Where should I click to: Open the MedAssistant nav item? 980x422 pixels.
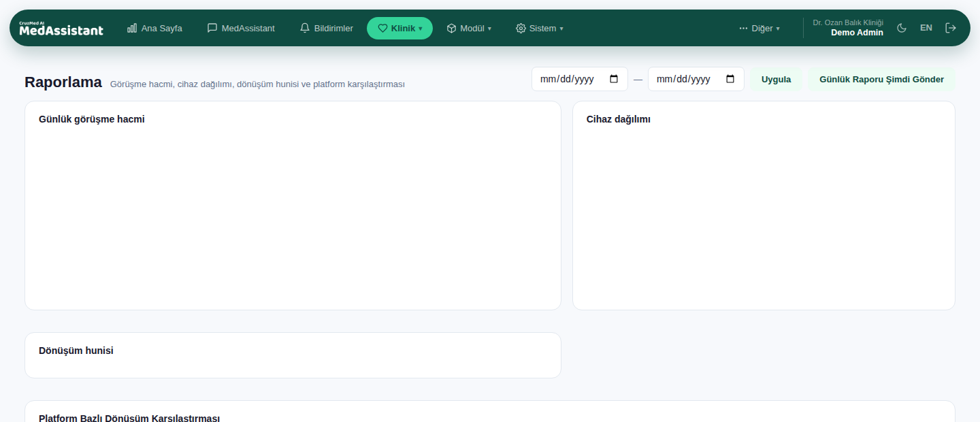[x=241, y=29]
